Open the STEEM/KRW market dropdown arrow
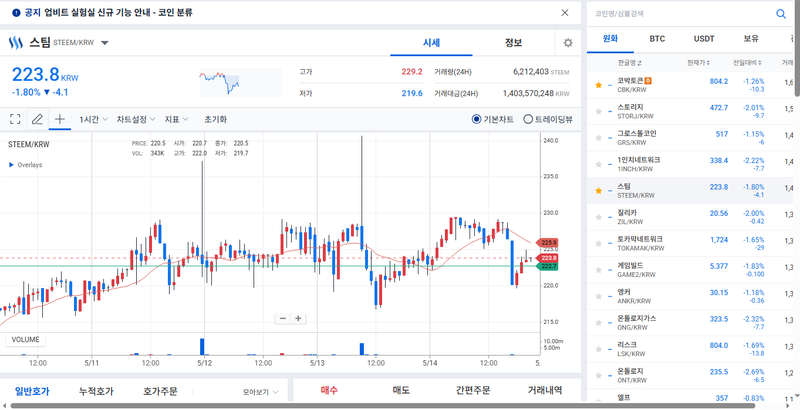This screenshot has width=800, height=410. click(x=105, y=43)
